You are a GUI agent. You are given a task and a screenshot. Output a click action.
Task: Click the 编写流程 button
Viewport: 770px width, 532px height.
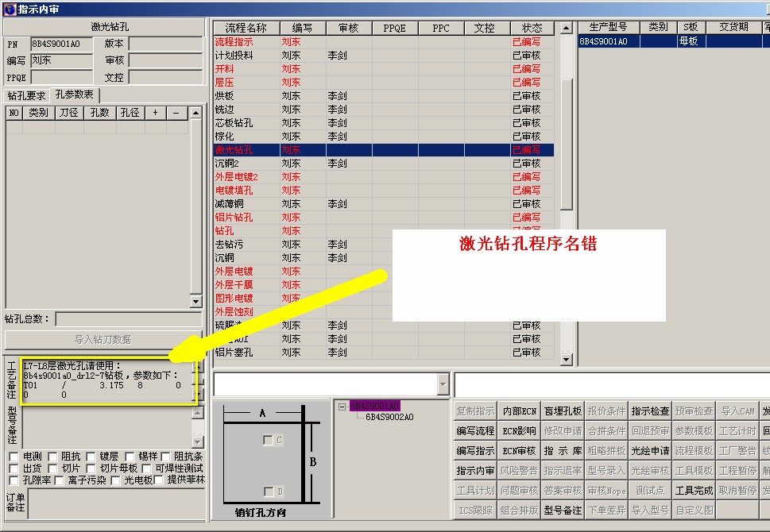[475, 431]
